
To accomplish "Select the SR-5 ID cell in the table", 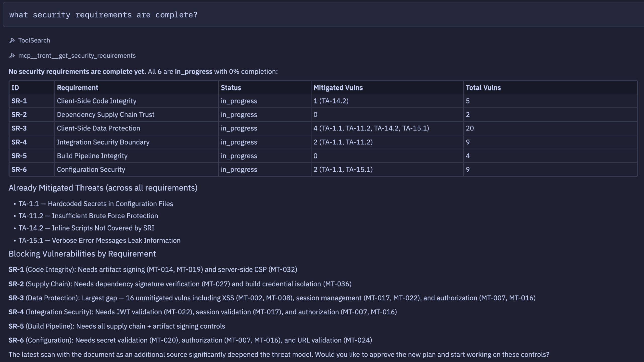I will [32, 156].
